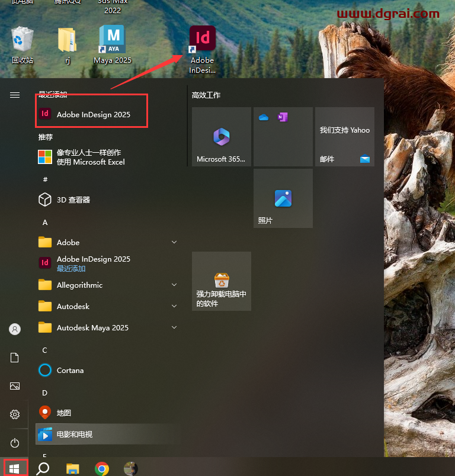The height and width of the screenshot is (476, 455).
Task: Open Adobe InDesign 2025 in recently added
Action: coord(93,114)
